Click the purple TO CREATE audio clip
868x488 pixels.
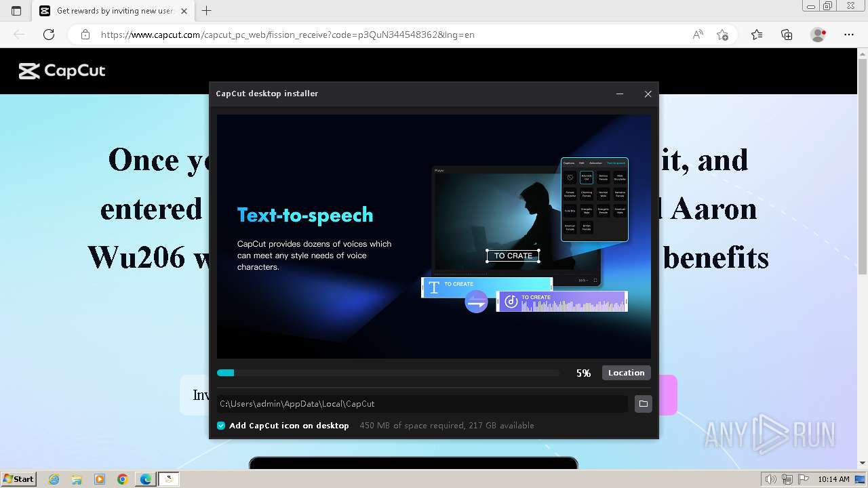click(x=562, y=301)
